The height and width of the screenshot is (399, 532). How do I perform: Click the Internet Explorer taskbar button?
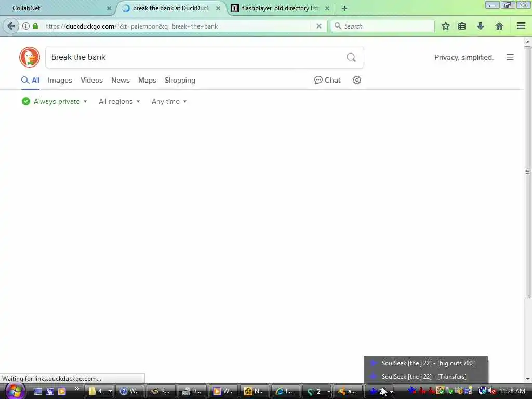[x=284, y=391]
